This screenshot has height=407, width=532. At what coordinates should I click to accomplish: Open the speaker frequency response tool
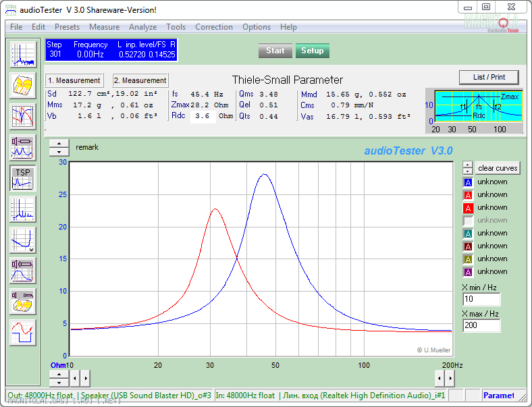pos(23,271)
